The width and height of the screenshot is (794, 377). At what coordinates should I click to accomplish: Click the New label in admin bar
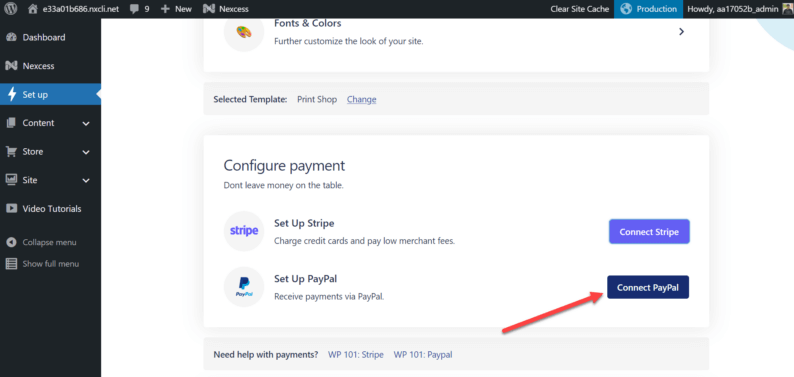[x=183, y=9]
